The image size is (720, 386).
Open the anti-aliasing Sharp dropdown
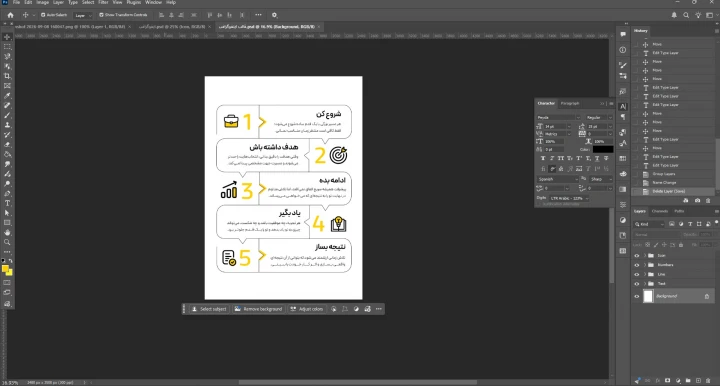tap(601, 179)
